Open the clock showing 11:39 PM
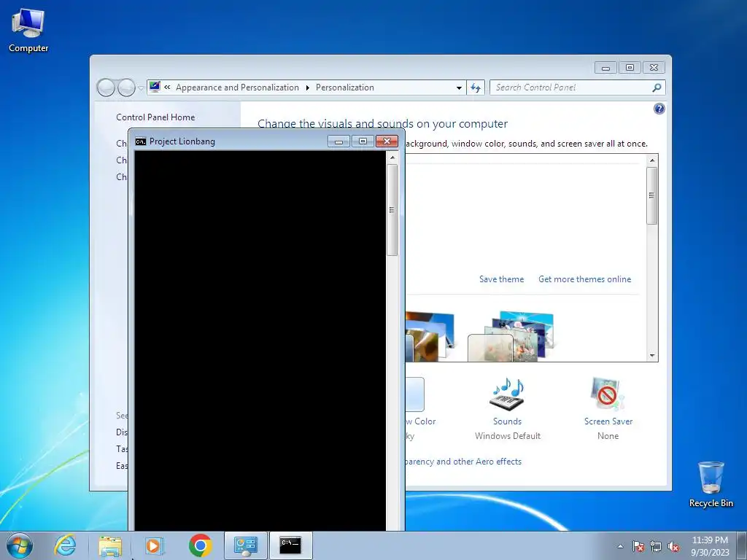This screenshot has width=747, height=560. click(x=710, y=545)
